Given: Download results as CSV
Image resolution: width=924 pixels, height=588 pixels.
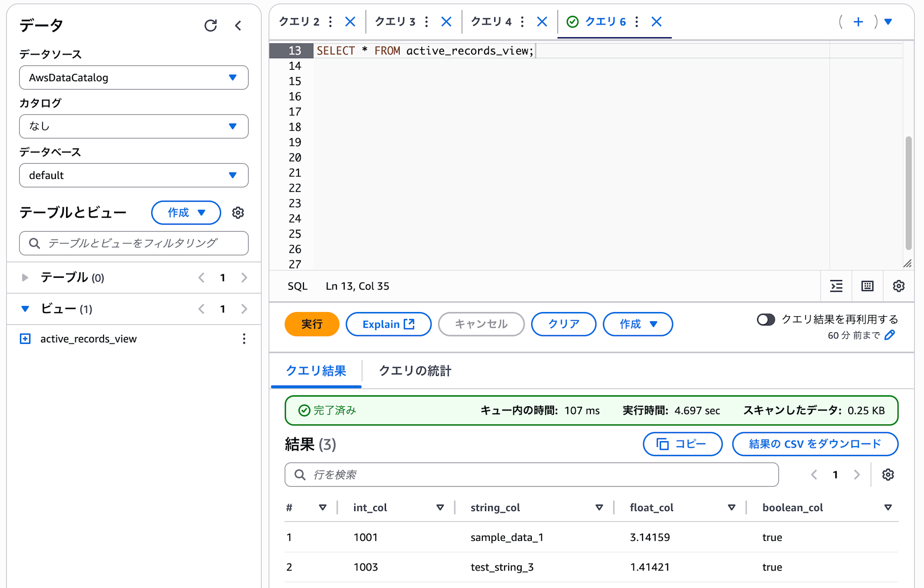Looking at the screenshot, I should coord(815,444).
